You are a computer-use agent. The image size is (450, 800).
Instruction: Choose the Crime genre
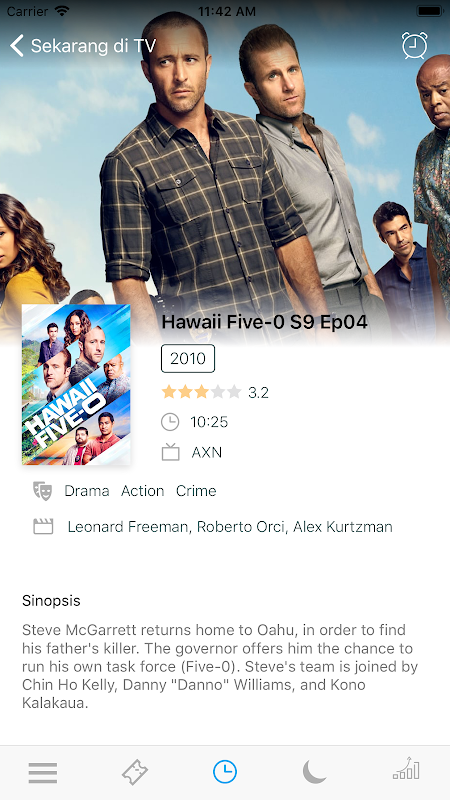(196, 491)
